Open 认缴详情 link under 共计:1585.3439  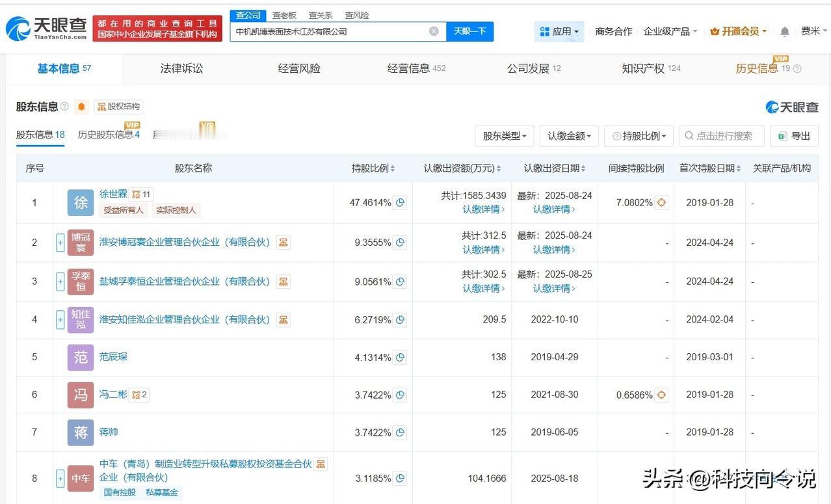coord(484,209)
